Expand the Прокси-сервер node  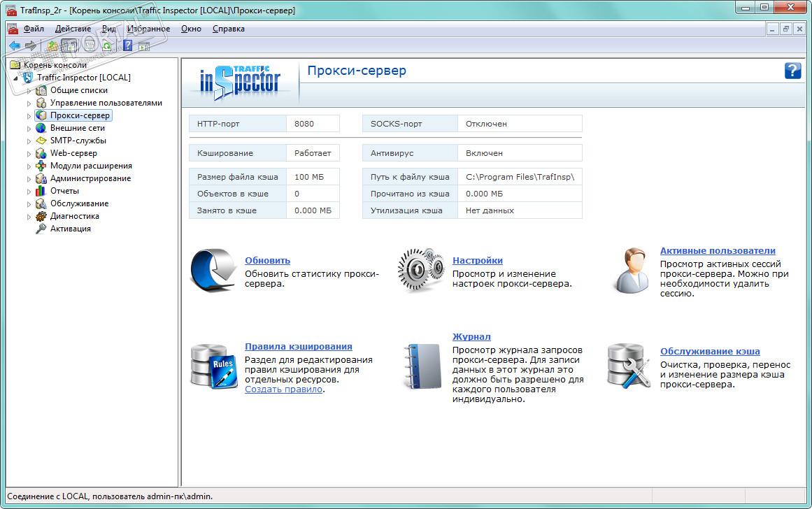pyautogui.click(x=29, y=116)
